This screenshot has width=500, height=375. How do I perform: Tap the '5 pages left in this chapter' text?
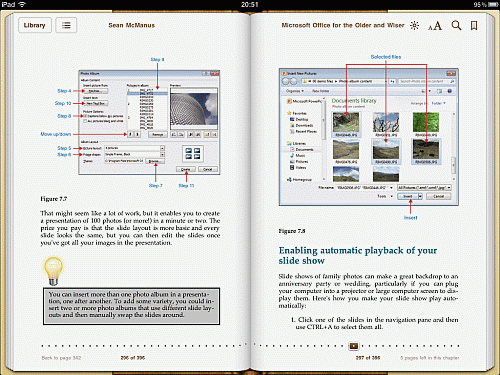click(430, 358)
